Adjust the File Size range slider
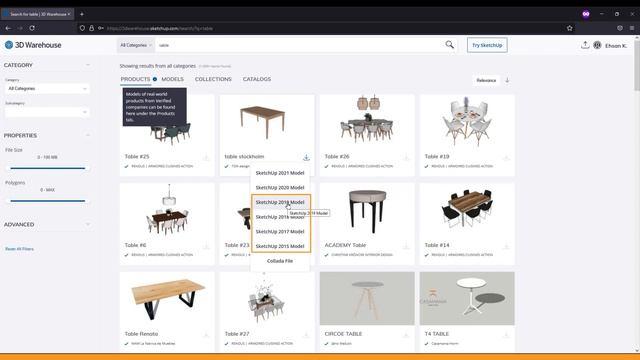This screenshot has height=360, width=640. [47, 168]
